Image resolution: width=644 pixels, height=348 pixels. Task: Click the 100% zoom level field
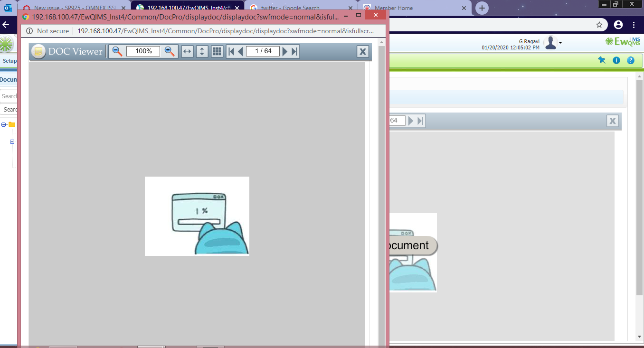pos(143,51)
